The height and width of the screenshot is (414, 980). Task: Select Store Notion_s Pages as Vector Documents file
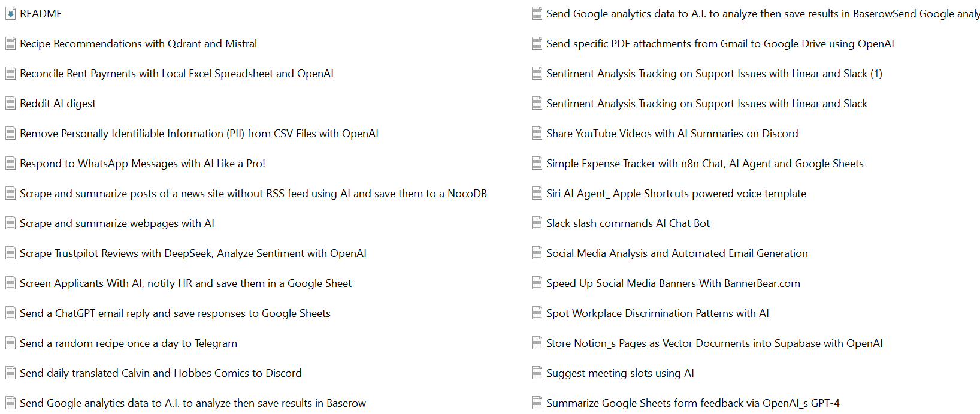714,343
